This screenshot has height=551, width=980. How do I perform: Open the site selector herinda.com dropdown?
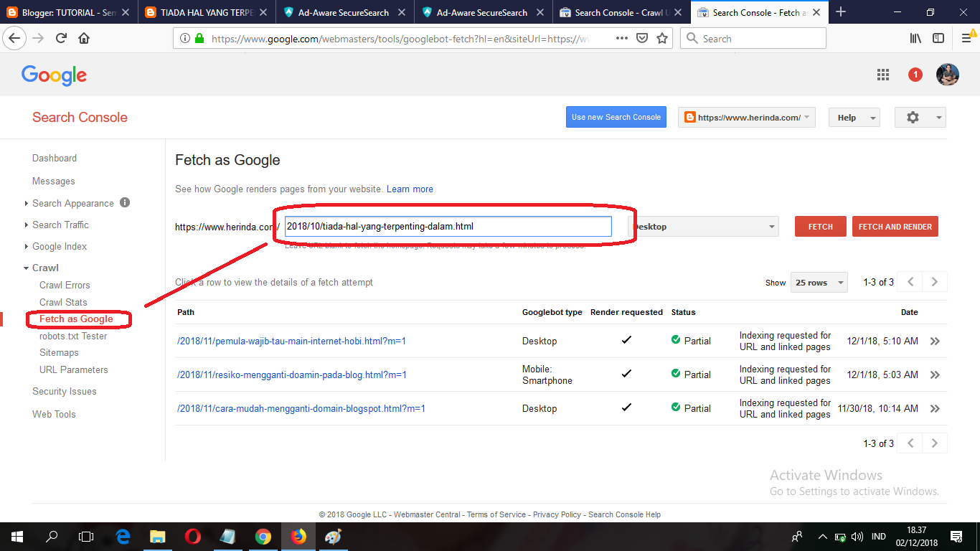(x=747, y=118)
